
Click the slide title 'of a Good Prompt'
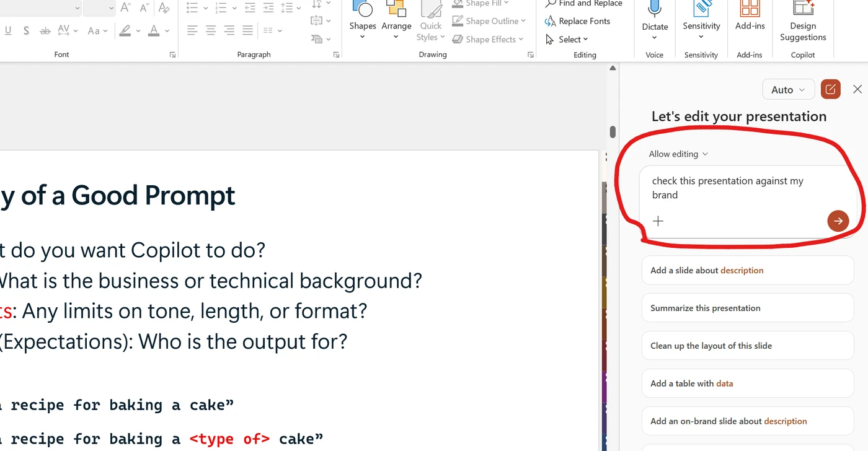point(128,195)
